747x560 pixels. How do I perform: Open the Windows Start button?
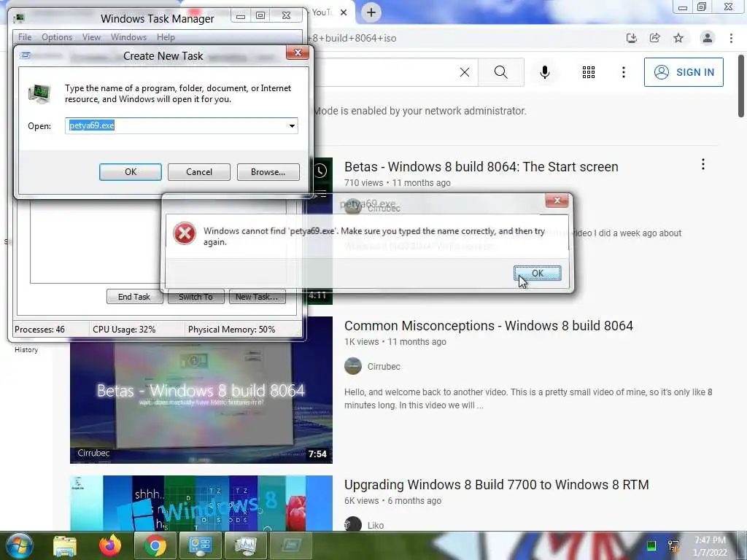18,545
